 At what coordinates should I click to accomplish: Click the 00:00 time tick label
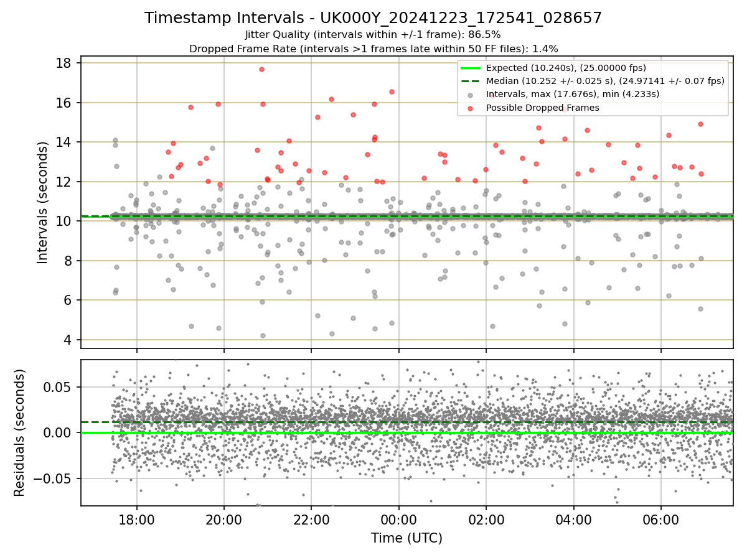coord(399,520)
